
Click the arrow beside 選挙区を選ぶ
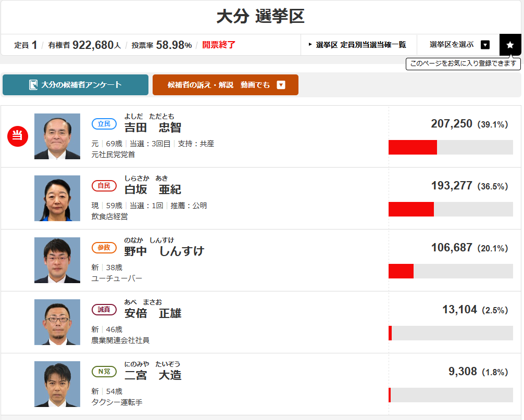(x=485, y=45)
